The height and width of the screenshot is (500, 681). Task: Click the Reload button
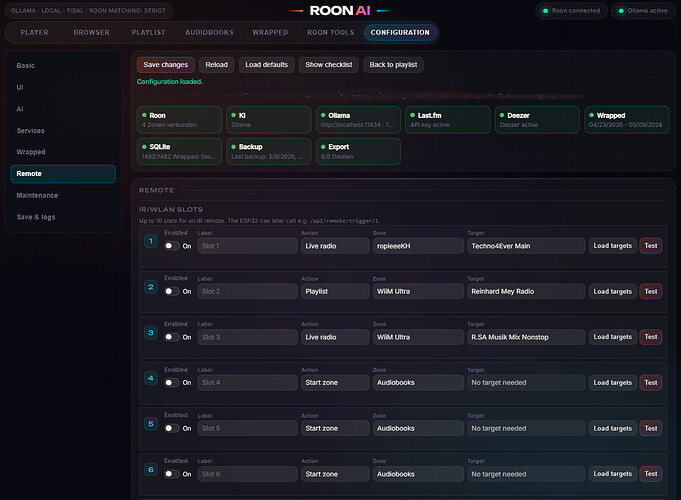tap(216, 65)
